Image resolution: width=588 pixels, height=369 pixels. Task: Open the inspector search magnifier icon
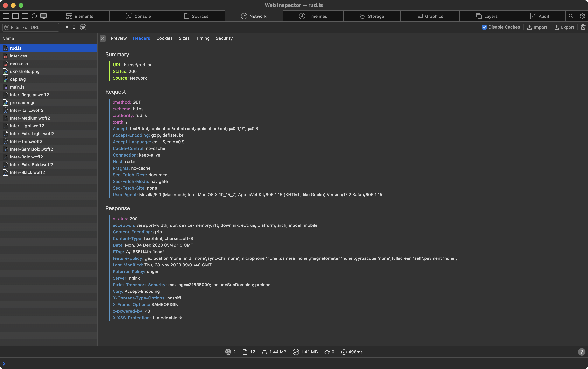pos(571,16)
